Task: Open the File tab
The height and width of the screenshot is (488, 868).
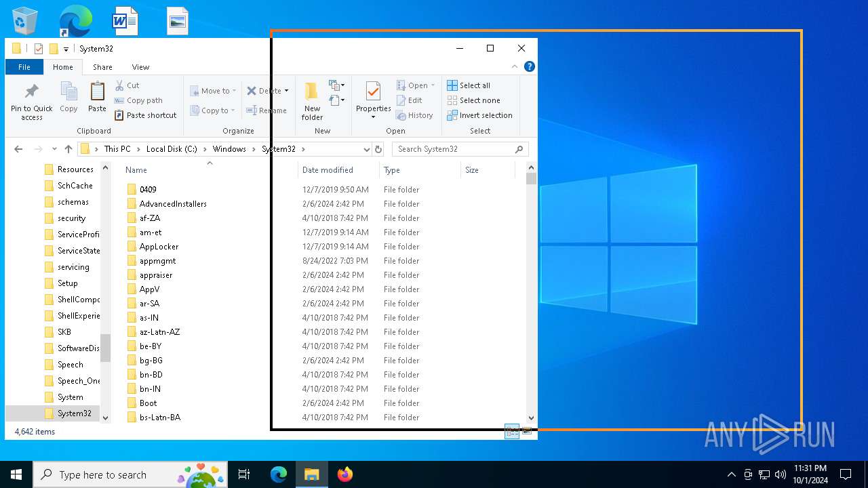Action: 24,67
